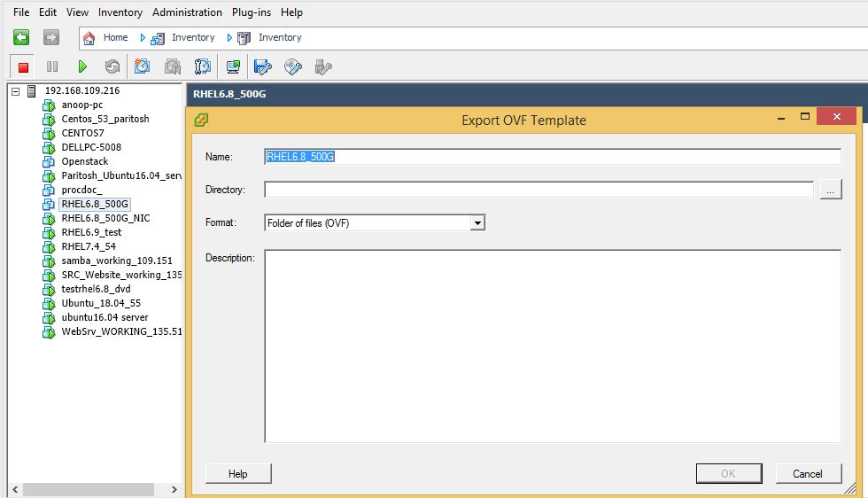The height and width of the screenshot is (498, 868).
Task: Select the WebSrv_WORKING_135.51 VM
Action: (x=121, y=331)
